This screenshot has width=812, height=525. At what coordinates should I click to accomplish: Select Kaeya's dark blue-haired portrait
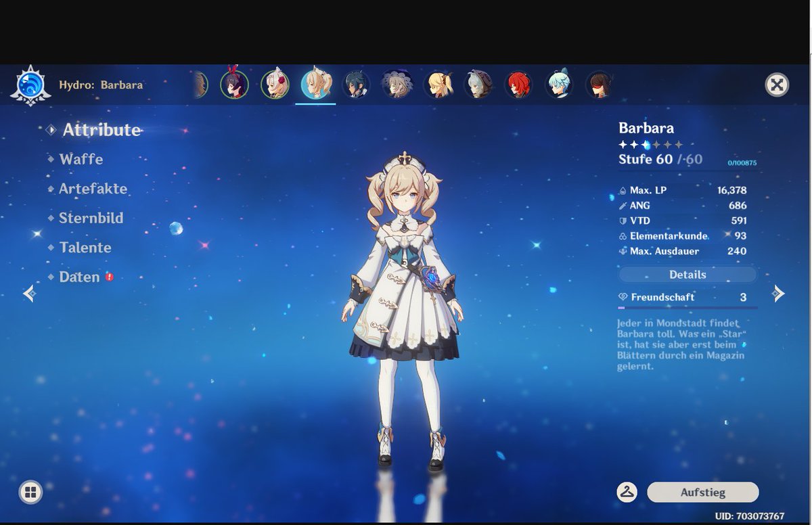356,85
